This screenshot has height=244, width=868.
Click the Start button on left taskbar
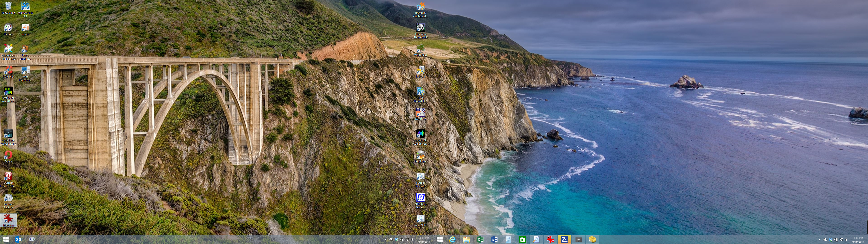(x=5, y=239)
